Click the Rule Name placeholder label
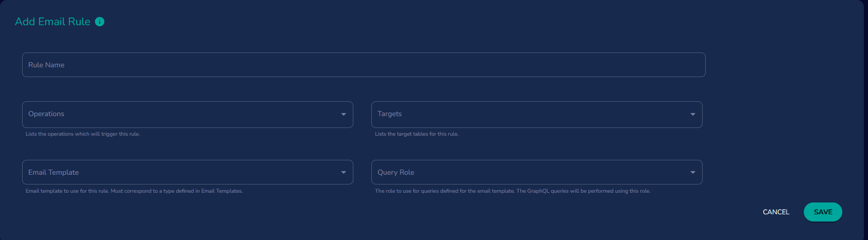The image size is (868, 240). tap(46, 65)
